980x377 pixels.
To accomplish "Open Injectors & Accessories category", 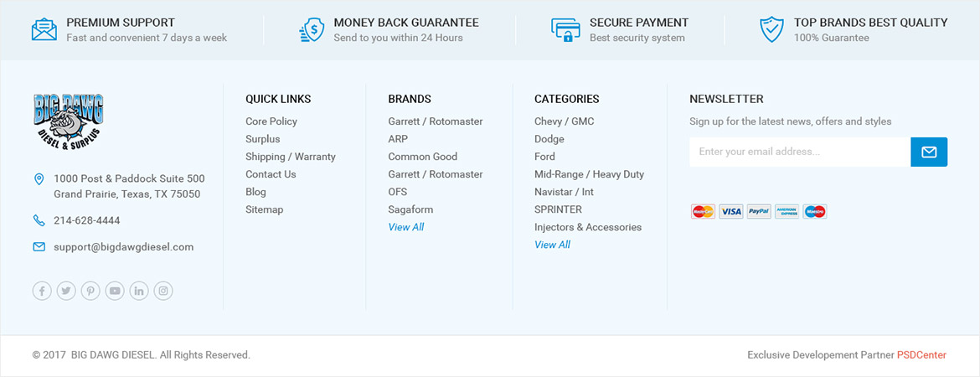I will coord(588,227).
